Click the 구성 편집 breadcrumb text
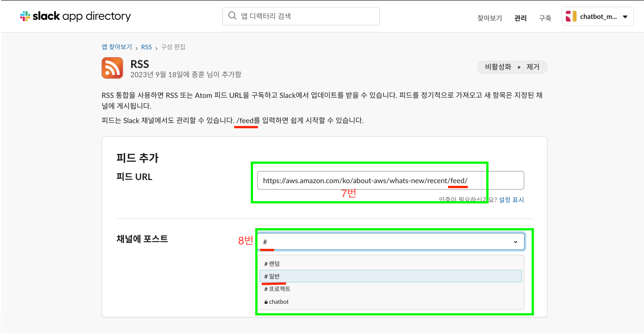The image size is (644, 333). tap(173, 47)
